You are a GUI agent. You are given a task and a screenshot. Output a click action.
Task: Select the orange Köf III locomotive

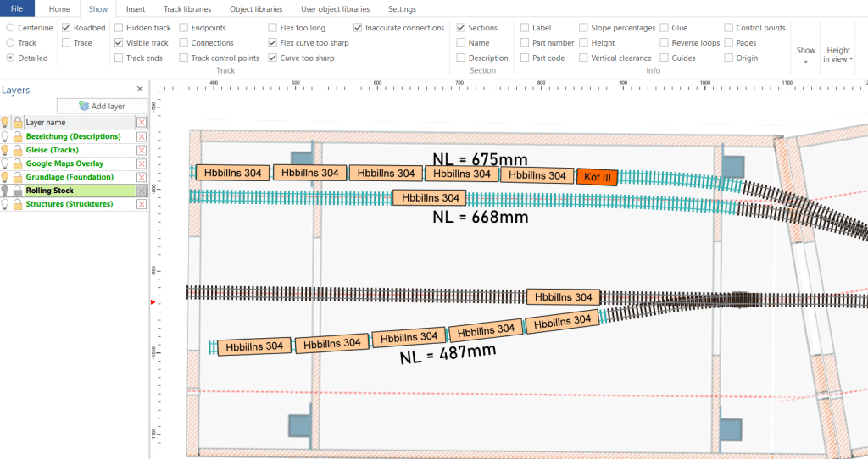(x=598, y=176)
